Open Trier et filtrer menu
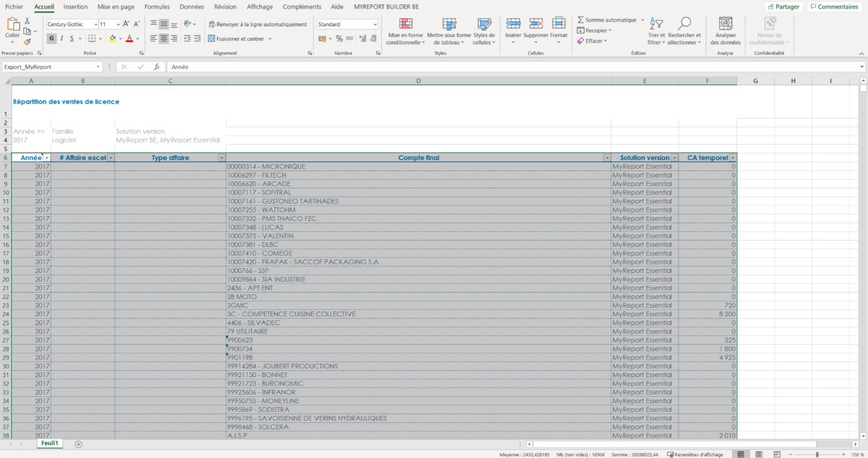The height and width of the screenshot is (458, 868). [656, 31]
